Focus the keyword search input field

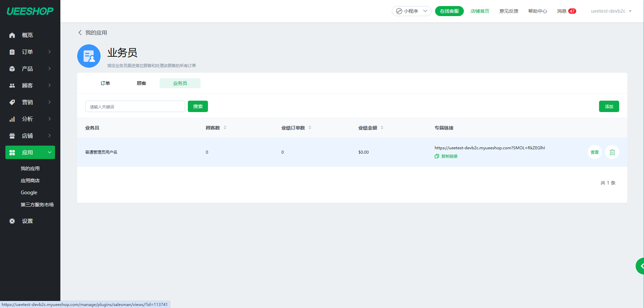point(135,107)
